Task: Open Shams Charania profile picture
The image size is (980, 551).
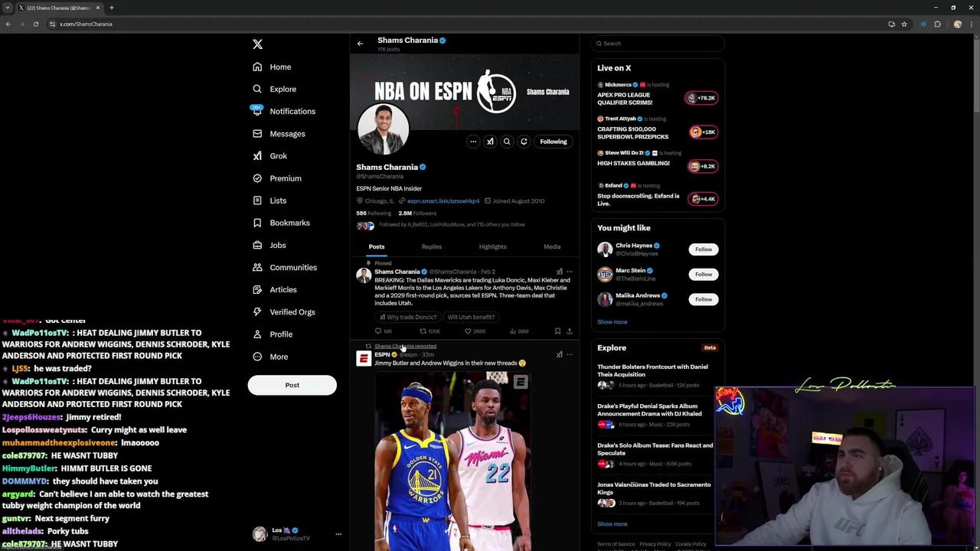Action: click(383, 129)
